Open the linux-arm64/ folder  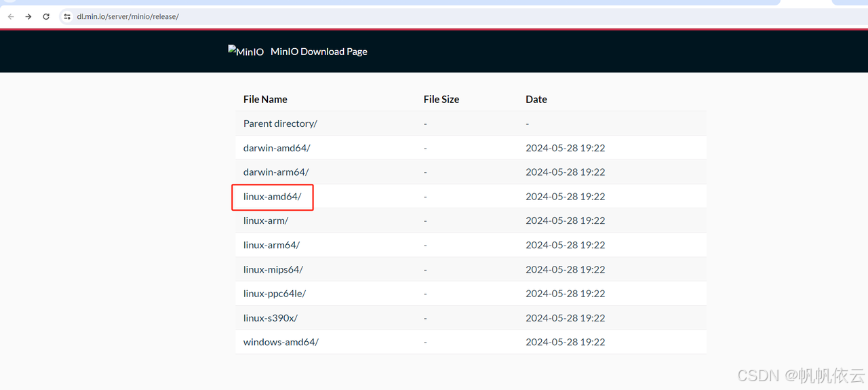tap(271, 245)
